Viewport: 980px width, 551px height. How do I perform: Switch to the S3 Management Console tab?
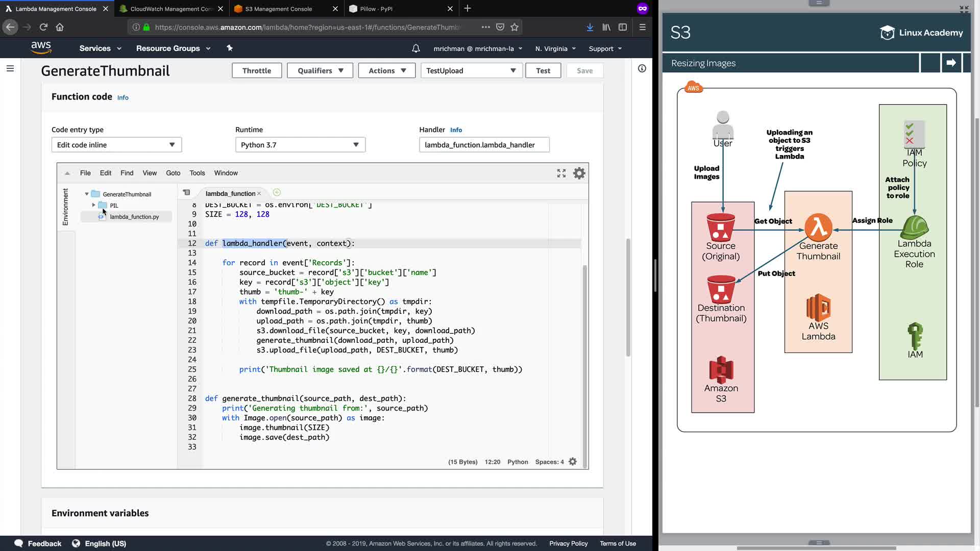click(279, 9)
